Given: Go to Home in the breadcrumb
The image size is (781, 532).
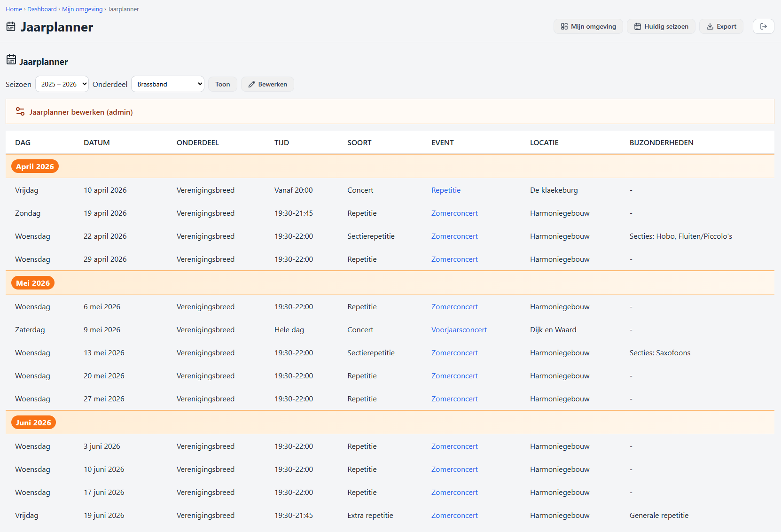Looking at the screenshot, I should (14, 9).
